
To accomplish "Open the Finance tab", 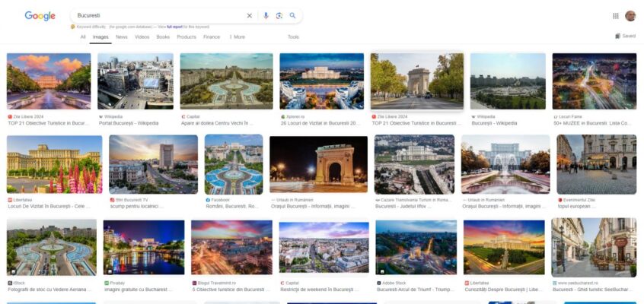I will [212, 37].
